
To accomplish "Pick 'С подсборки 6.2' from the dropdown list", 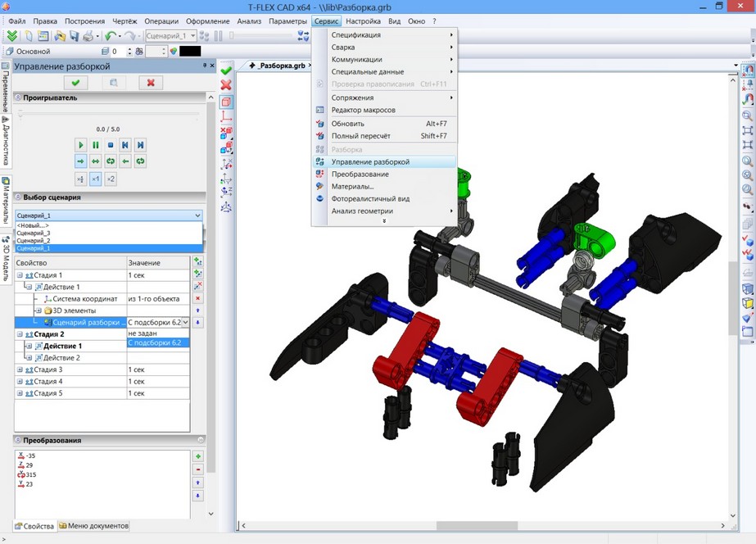I will [x=158, y=342].
